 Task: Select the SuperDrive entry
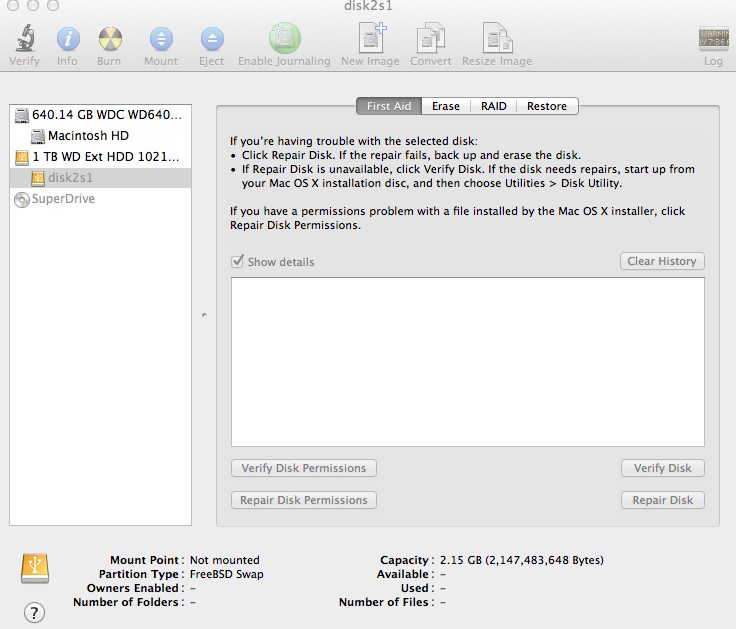(x=100, y=199)
